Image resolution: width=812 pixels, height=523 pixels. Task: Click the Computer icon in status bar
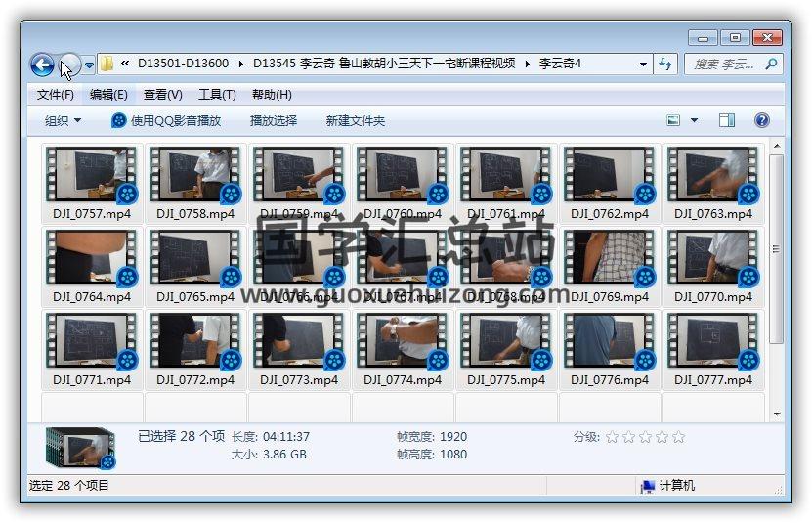pyautogui.click(x=648, y=486)
